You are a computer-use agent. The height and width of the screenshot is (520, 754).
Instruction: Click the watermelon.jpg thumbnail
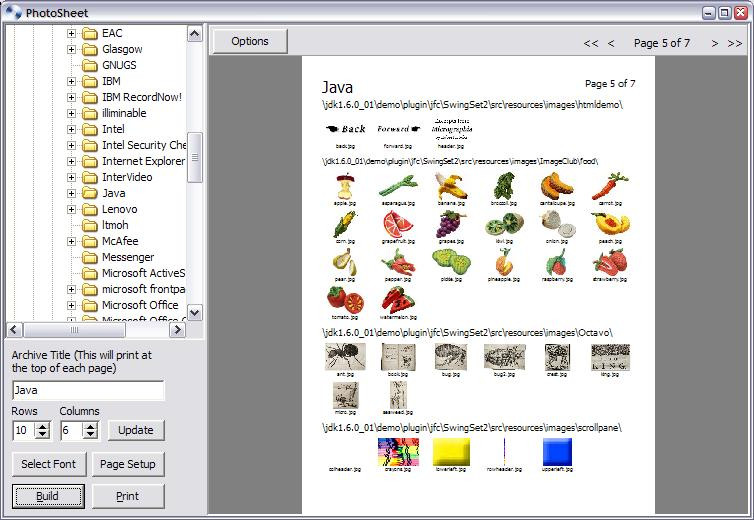click(x=398, y=301)
